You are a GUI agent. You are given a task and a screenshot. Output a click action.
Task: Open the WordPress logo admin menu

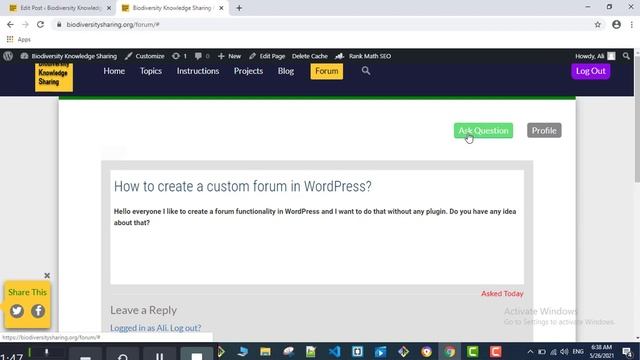[8, 56]
